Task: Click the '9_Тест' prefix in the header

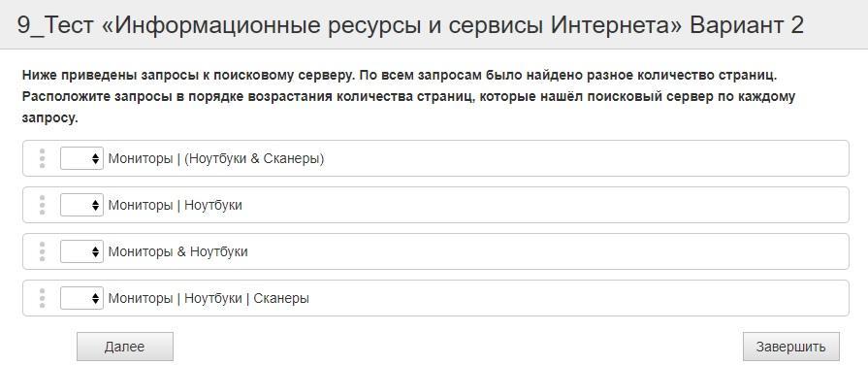Action: tap(56, 26)
